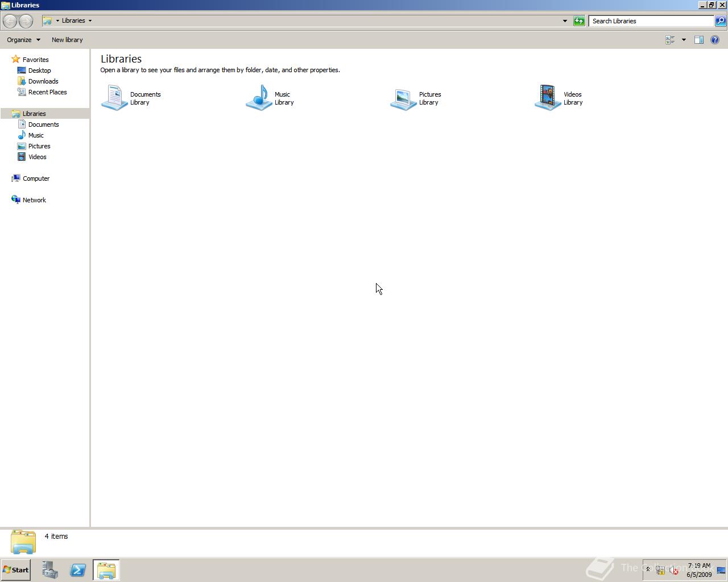Open the Organize menu

pos(23,40)
